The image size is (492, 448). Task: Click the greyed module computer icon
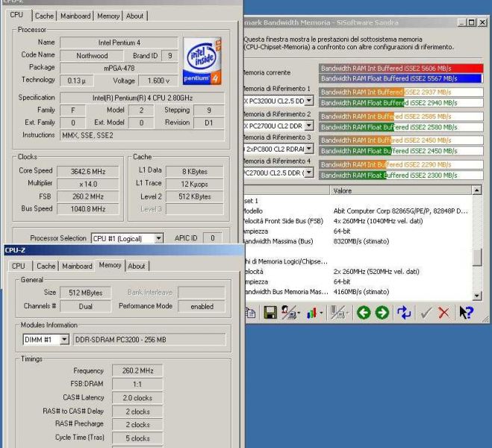tap(337, 313)
